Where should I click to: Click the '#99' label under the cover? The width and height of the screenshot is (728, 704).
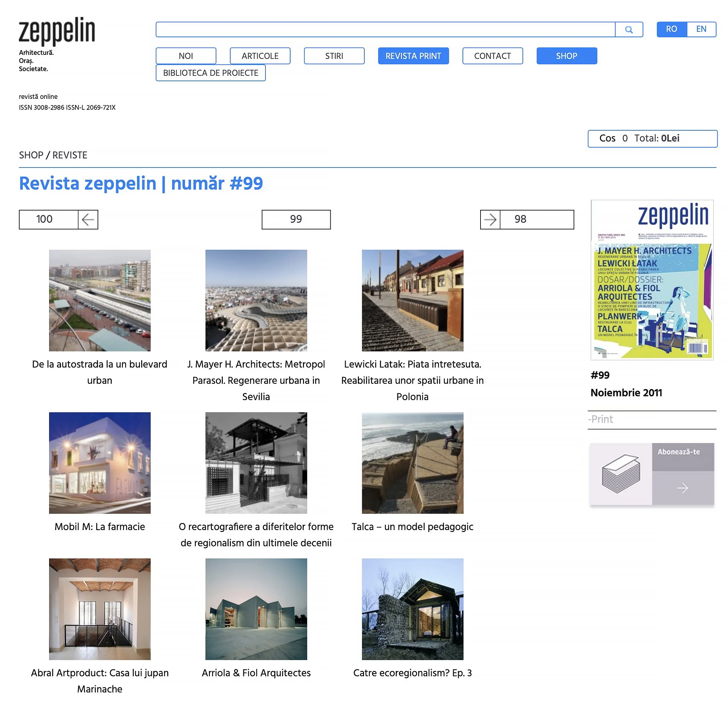click(600, 375)
